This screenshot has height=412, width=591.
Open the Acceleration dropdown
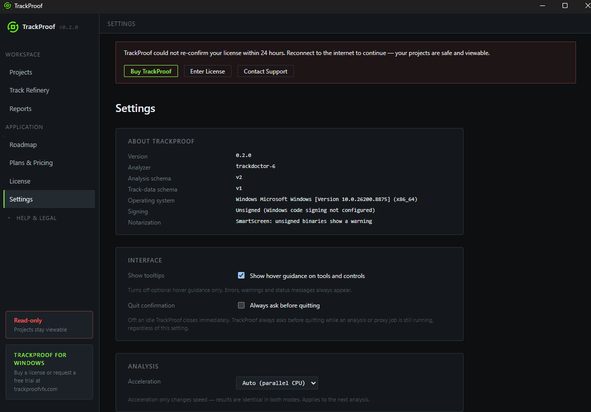tap(277, 383)
